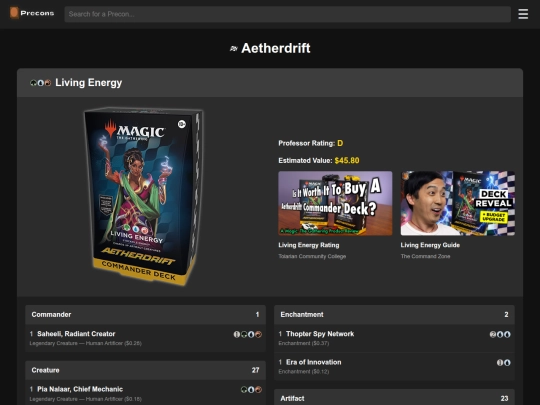540x405 pixels.
Task: Open Saheeli, Radiant Creator card
Action: (x=76, y=334)
